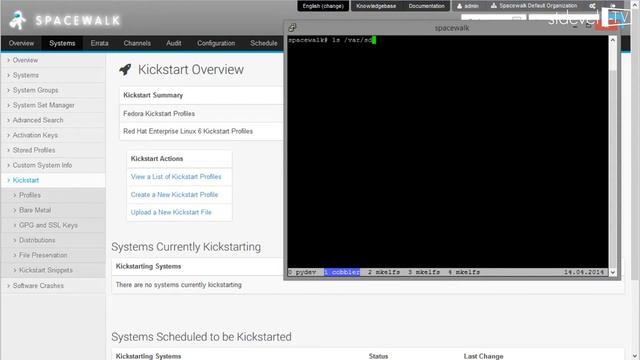
Task: Select the '3 mkelfs' screen window in terminal
Action: point(424,272)
